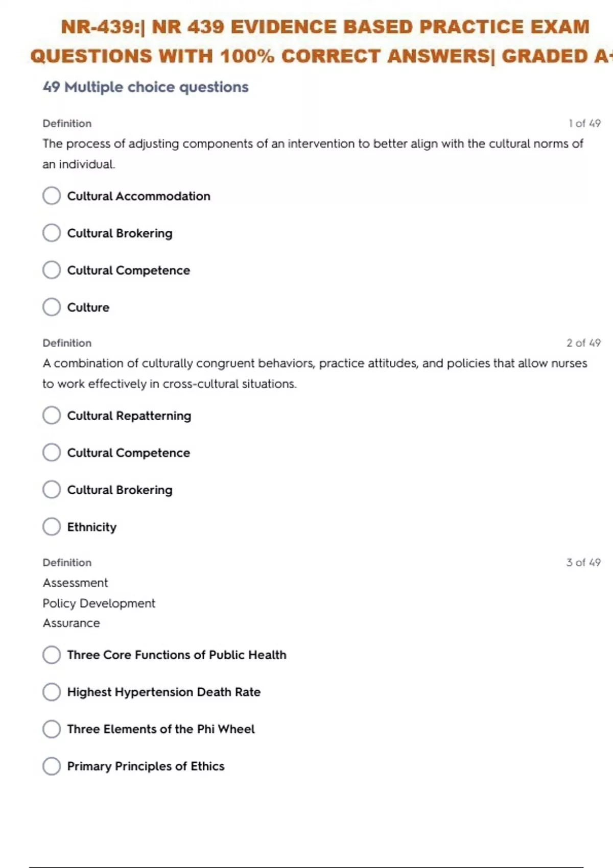The image size is (613, 868).
Task: Click the '1 of 49' question counter
Action: pos(584,124)
